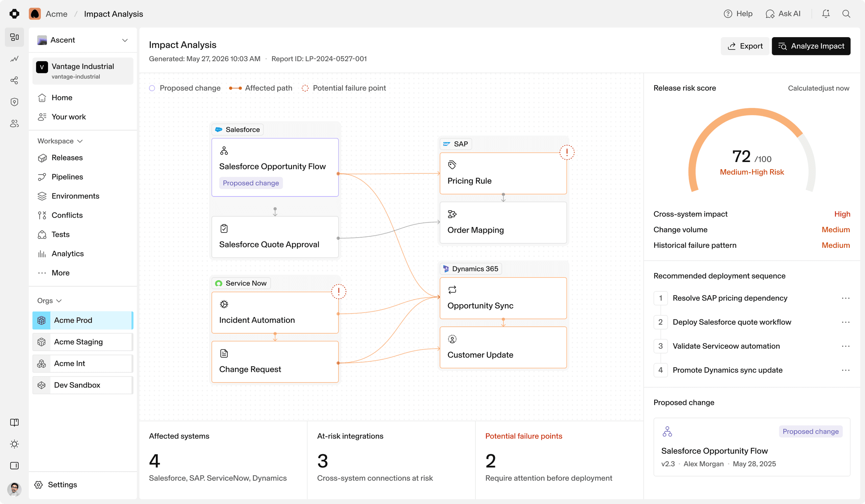Screen dimensions: 865x504
Task: Select the Acme Int org
Action: tap(83, 364)
